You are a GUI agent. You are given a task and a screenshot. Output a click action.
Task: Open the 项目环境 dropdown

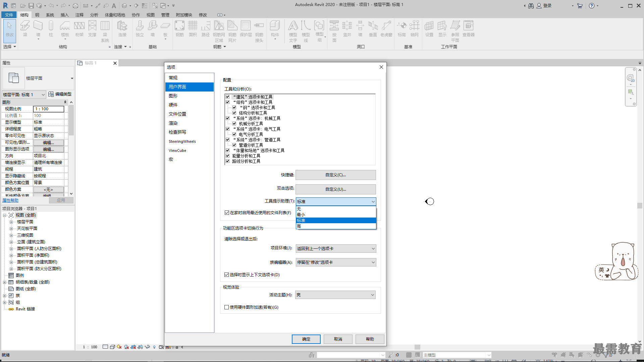coord(336,248)
